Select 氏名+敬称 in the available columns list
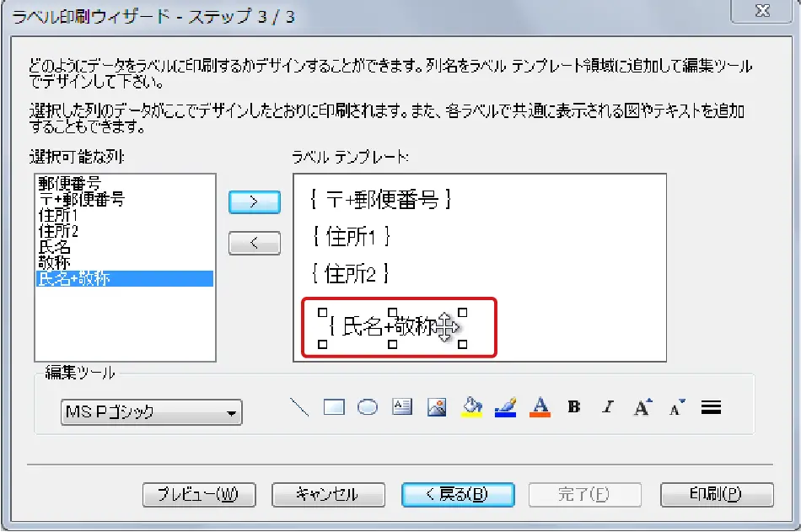 125,278
